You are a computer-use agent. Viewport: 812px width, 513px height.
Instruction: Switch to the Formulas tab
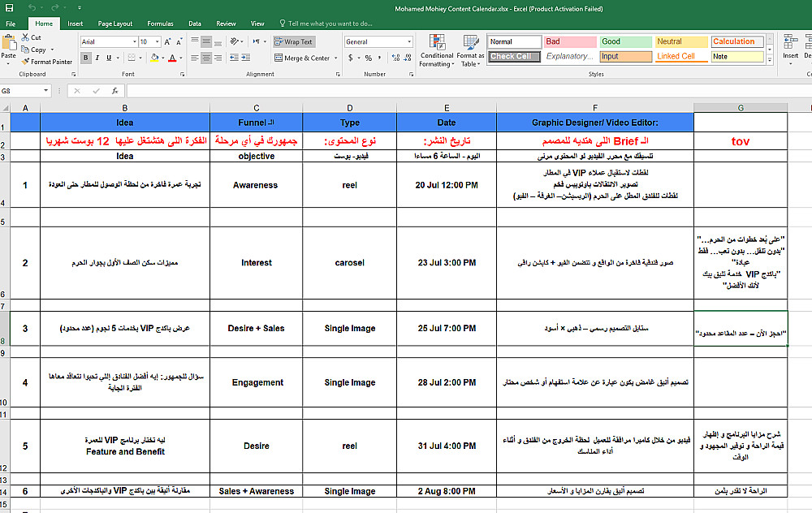pos(160,24)
